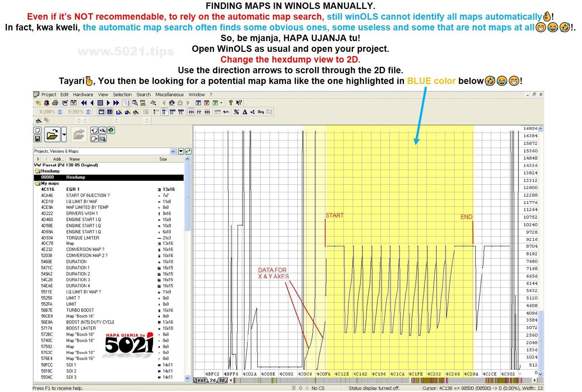This screenshot has width=582, height=392.
Task: Jump to first with double left arrow
Action: pos(84,103)
